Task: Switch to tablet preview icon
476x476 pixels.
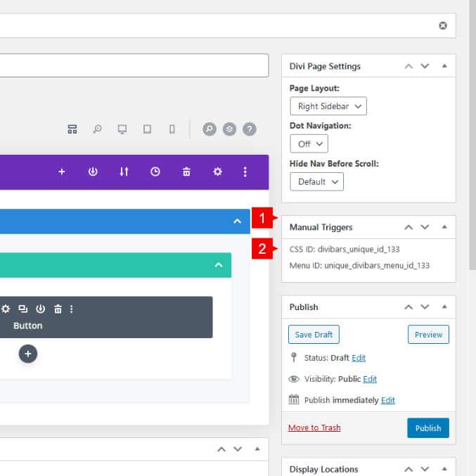Action: pos(147,129)
